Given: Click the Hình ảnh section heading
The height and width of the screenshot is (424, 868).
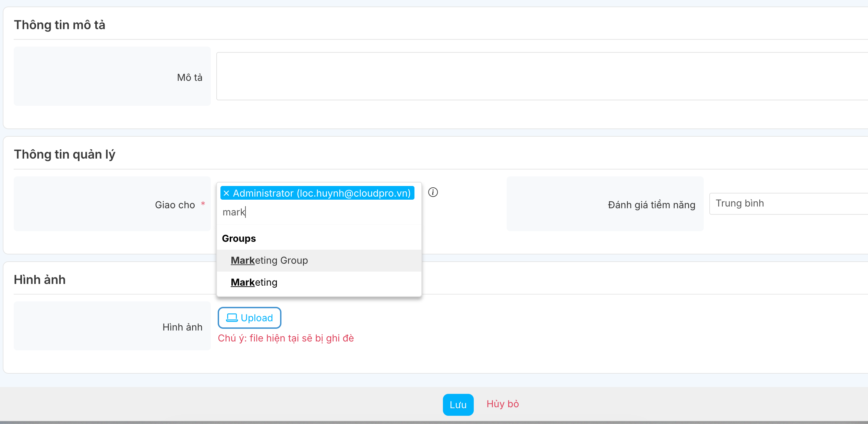Looking at the screenshot, I should coord(40,280).
